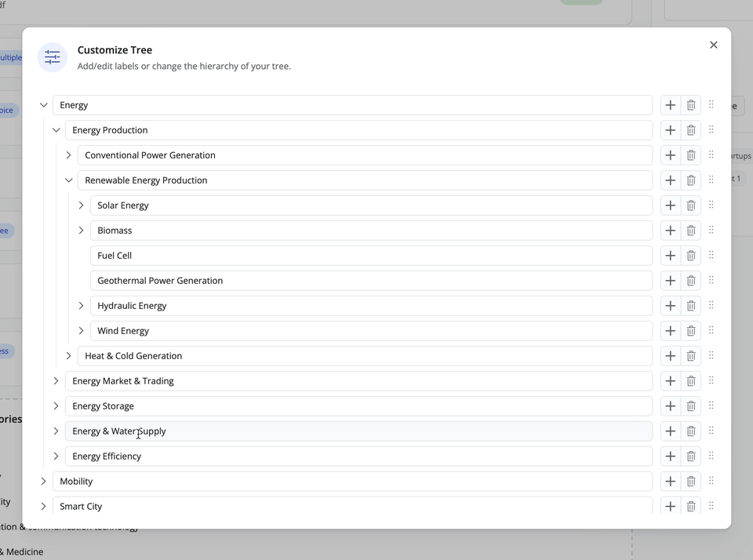Screen dimensions: 753x560
Task: Collapse the Energy Production branch
Action: click(56, 130)
